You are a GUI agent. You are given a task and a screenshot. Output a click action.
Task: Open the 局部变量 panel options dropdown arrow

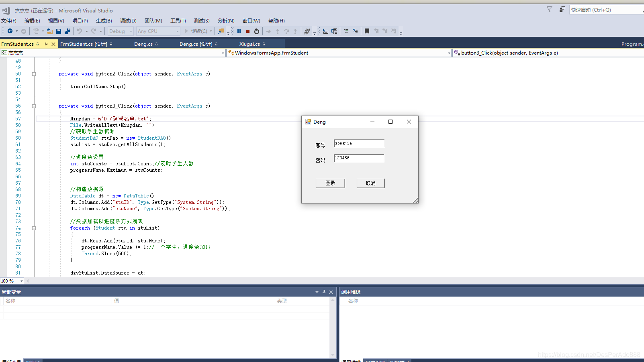(317, 292)
